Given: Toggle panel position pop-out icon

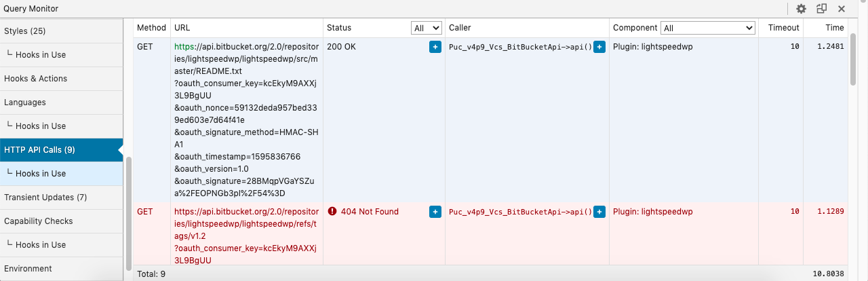Looking at the screenshot, I should click(x=821, y=9).
